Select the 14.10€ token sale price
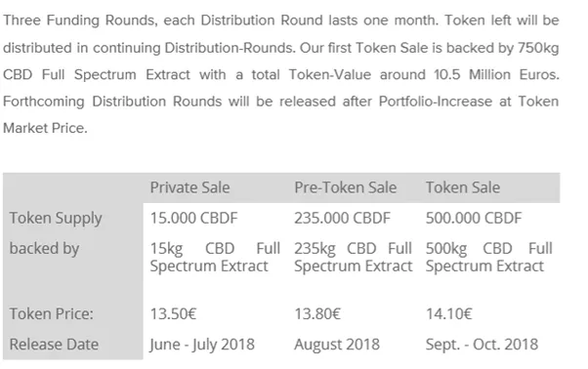588x369 pixels. 449,313
